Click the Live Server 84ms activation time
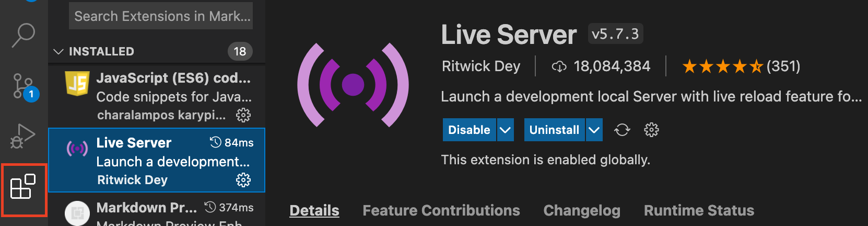868x226 pixels. pos(232,142)
